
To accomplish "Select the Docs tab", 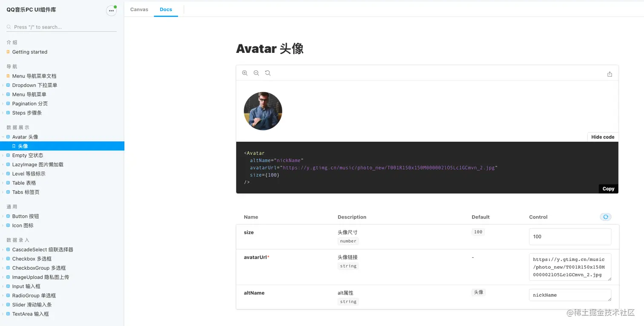I will click(166, 9).
